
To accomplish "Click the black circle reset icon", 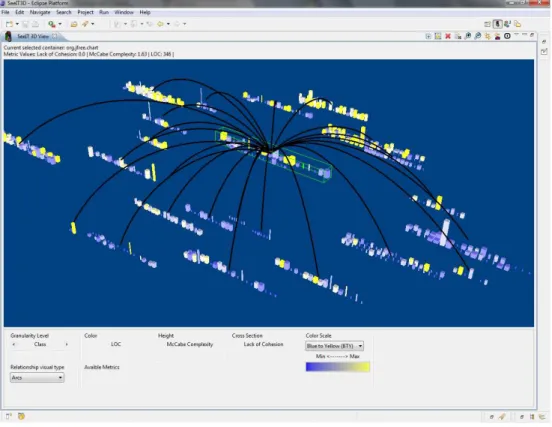I will point(507,36).
